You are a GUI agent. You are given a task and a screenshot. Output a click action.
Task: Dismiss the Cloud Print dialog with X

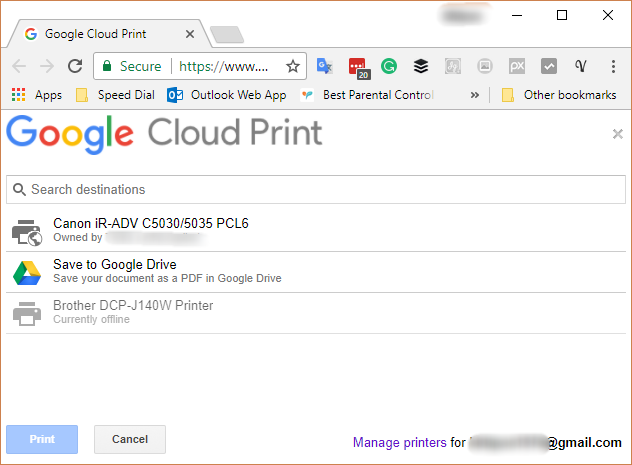tap(617, 134)
